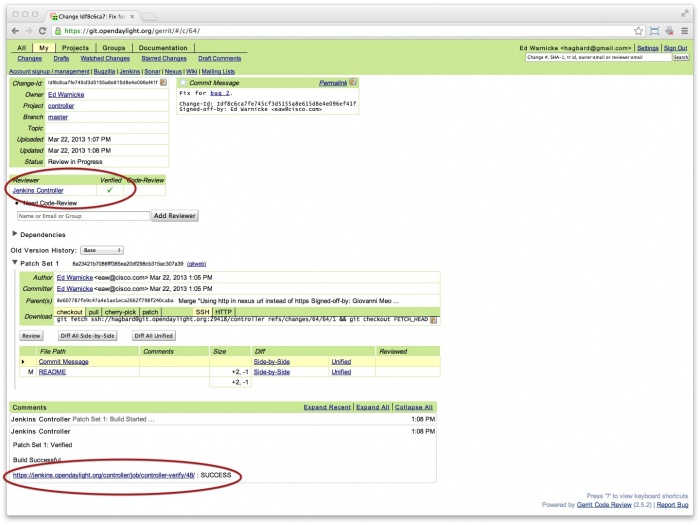This screenshot has width=700, height=525.
Task: Switch to the My tab
Action: coord(43,48)
